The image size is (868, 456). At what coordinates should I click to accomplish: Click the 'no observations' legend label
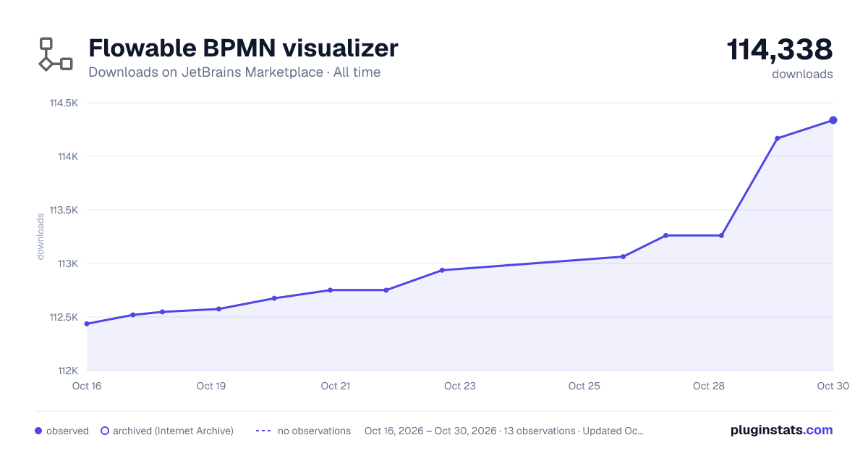coord(314,431)
